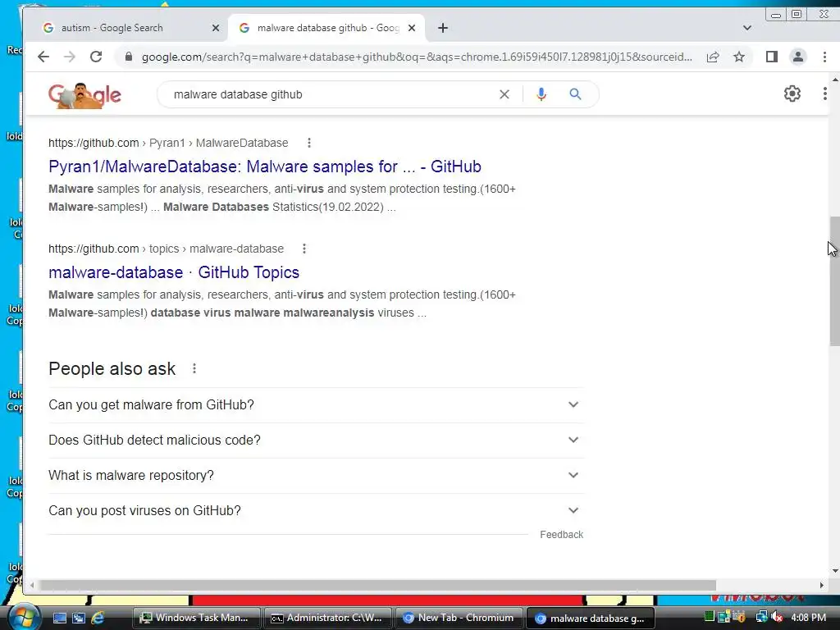
Task: Click the forward navigation arrow
Action: (x=70, y=57)
